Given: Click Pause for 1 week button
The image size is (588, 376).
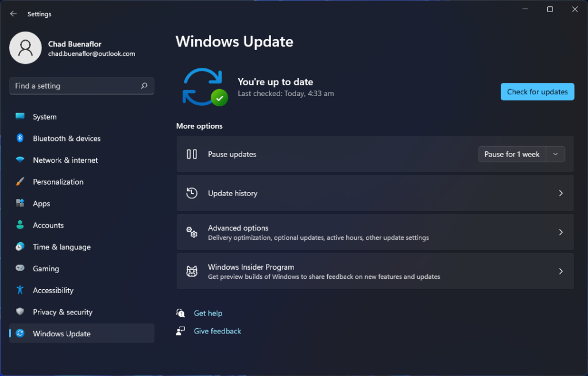Looking at the screenshot, I should (x=512, y=154).
